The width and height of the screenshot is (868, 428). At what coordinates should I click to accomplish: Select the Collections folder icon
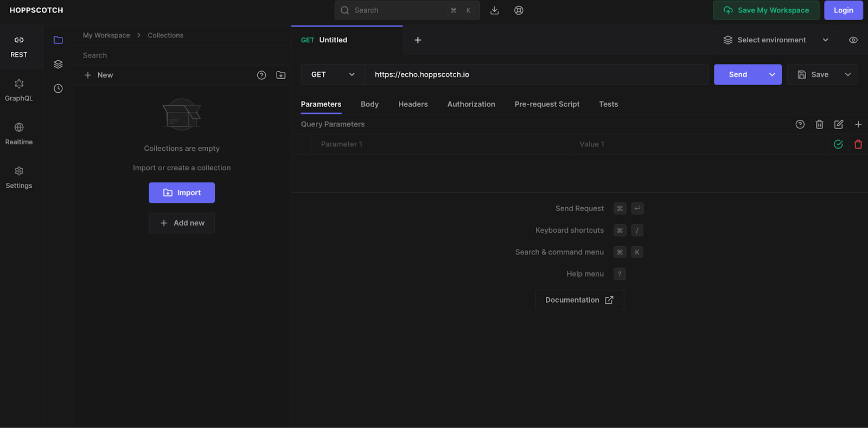tap(58, 40)
